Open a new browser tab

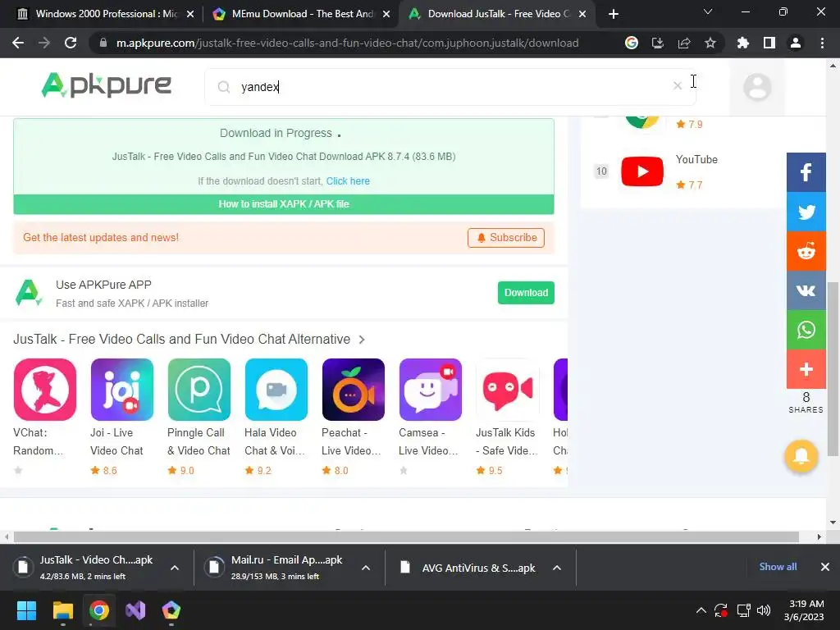(614, 15)
